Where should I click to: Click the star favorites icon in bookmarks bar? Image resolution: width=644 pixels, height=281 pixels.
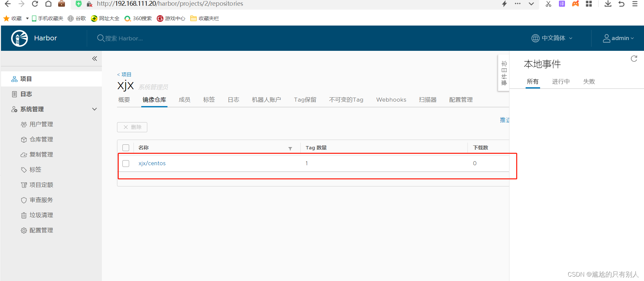click(x=6, y=19)
